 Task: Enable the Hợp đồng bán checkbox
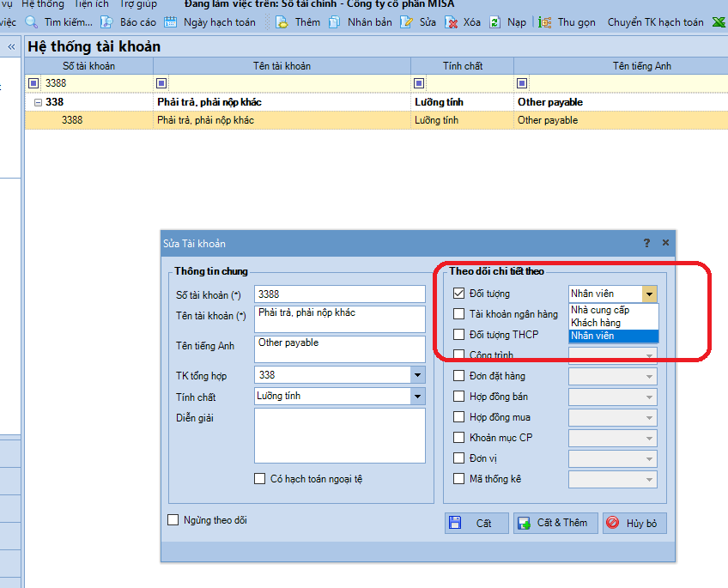coord(458,396)
